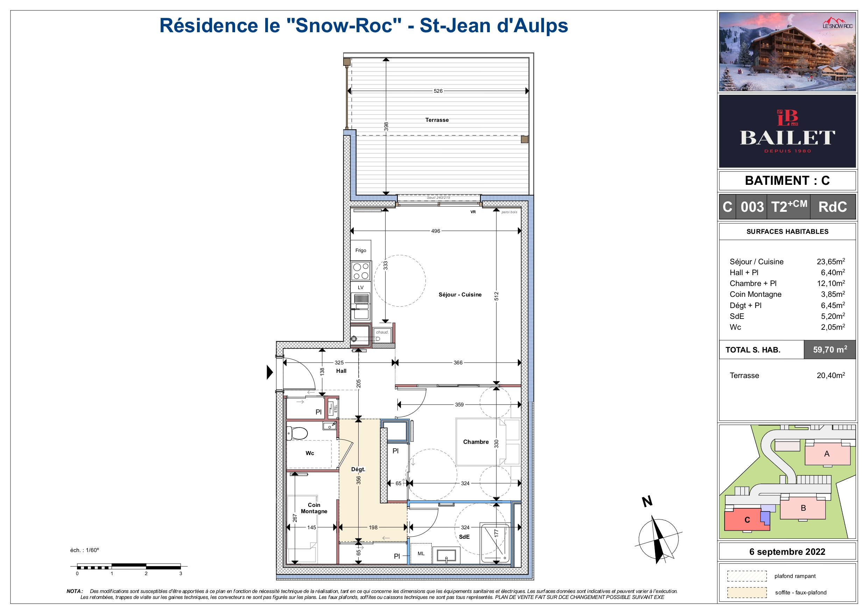The width and height of the screenshot is (868, 614).
Task: Click the Chambre room label
Action: (x=475, y=442)
